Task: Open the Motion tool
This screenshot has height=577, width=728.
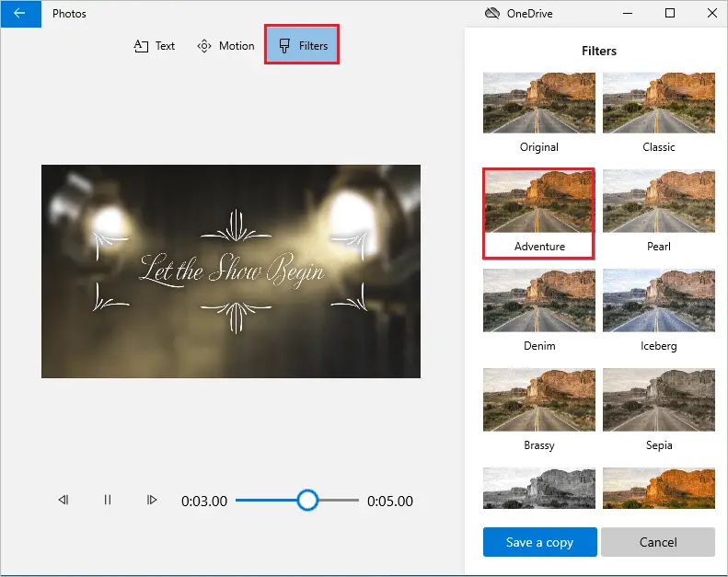Action: (x=225, y=46)
